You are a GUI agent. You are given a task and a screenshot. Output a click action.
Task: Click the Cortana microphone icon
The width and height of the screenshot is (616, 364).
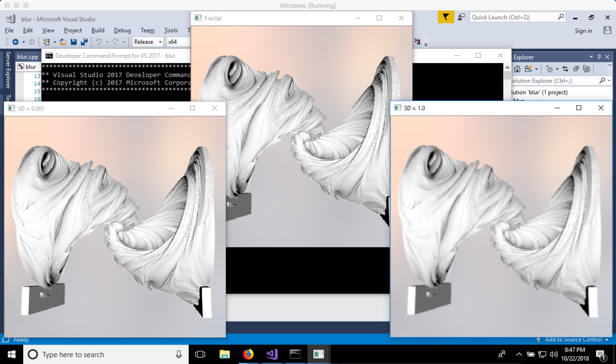coord(179,354)
